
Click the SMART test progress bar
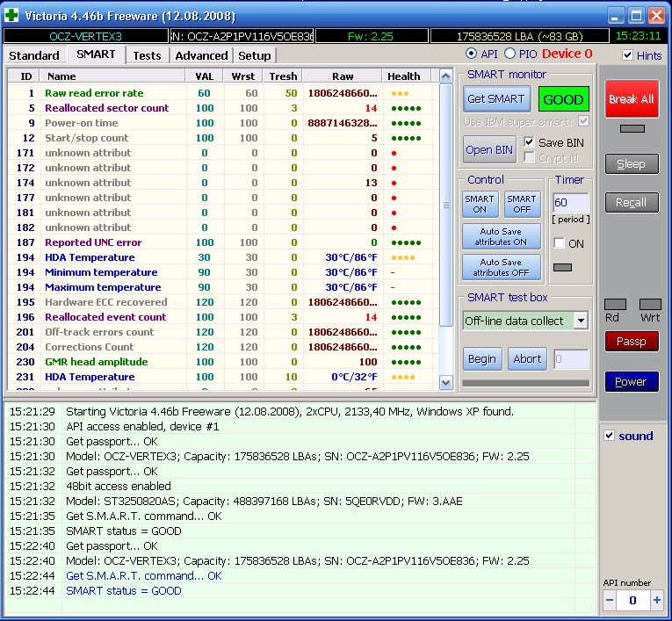[x=526, y=383]
